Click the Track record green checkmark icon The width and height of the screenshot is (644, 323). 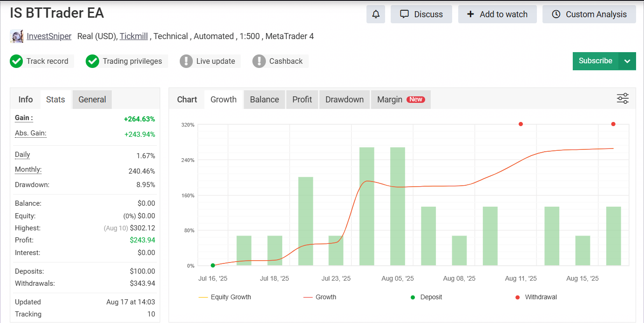click(x=17, y=61)
